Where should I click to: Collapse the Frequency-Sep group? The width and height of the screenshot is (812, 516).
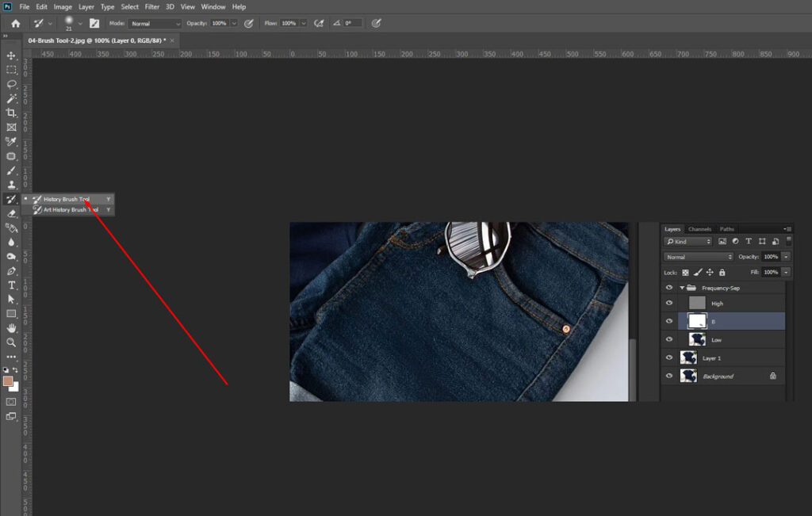(681, 288)
